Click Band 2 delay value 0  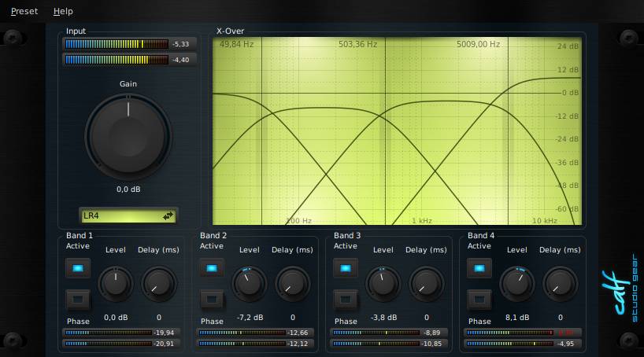pos(293,318)
